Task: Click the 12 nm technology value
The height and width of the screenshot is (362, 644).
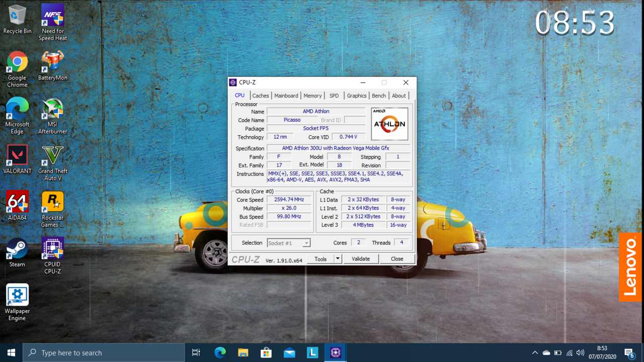Action: click(280, 137)
